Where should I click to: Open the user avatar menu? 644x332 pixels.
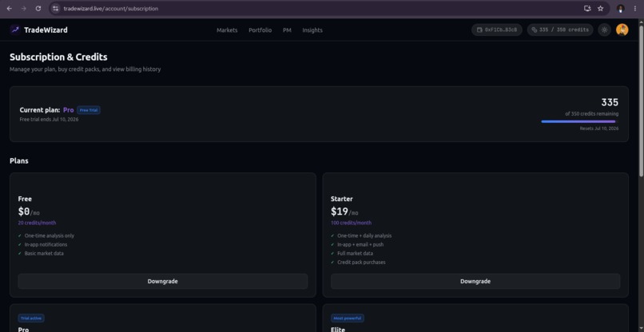click(x=622, y=30)
